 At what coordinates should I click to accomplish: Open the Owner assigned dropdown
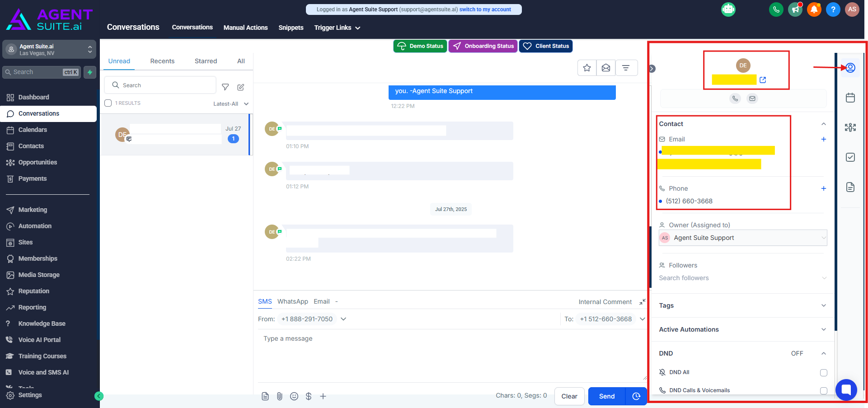(x=743, y=238)
